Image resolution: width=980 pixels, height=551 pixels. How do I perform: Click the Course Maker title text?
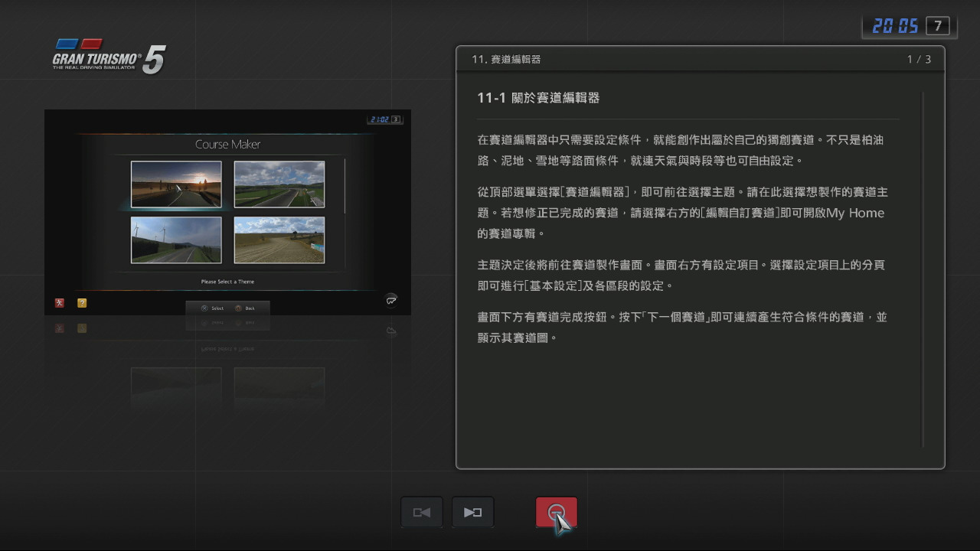coord(227,144)
